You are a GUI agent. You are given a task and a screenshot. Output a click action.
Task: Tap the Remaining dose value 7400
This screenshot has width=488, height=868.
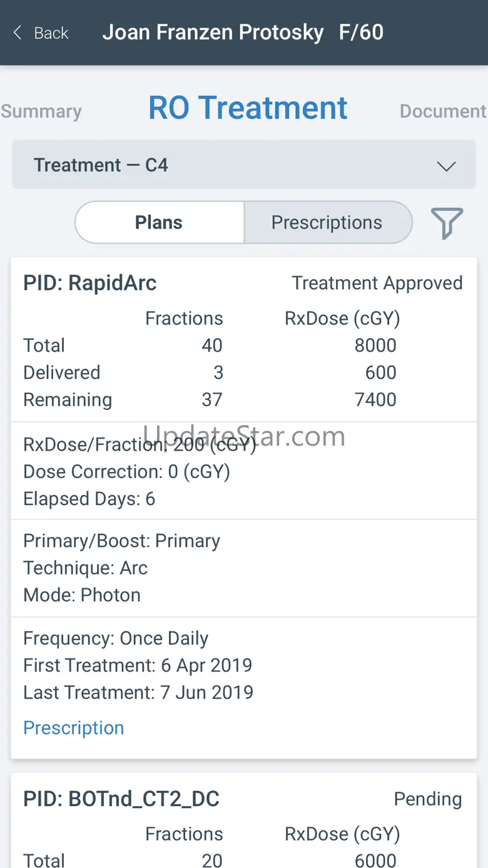[375, 400]
